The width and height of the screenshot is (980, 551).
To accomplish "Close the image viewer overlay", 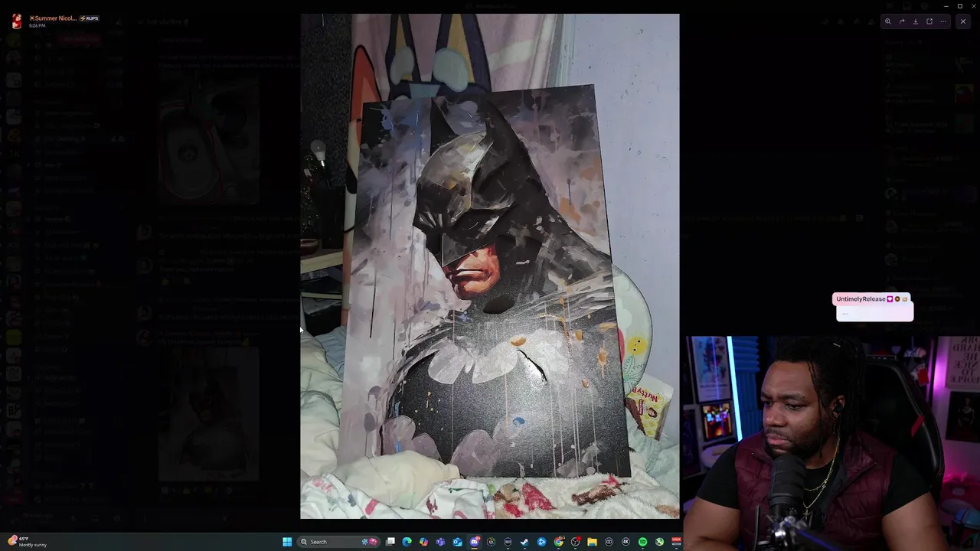I will (x=963, y=21).
